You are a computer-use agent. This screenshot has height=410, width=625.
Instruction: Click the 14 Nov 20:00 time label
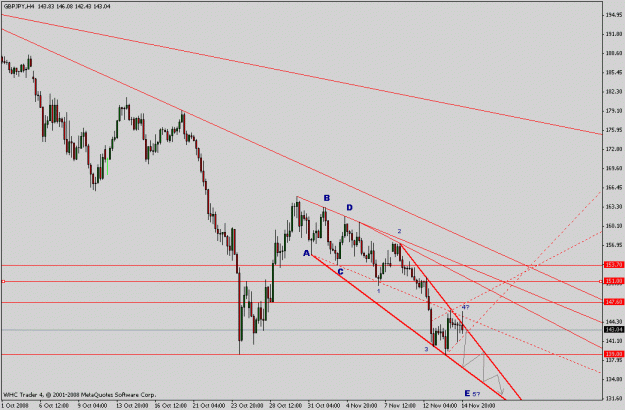tap(478, 406)
